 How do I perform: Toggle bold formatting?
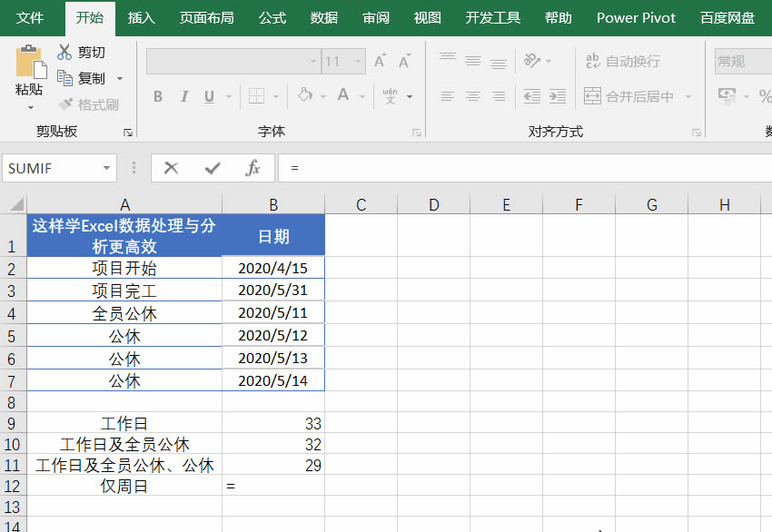pos(157,96)
